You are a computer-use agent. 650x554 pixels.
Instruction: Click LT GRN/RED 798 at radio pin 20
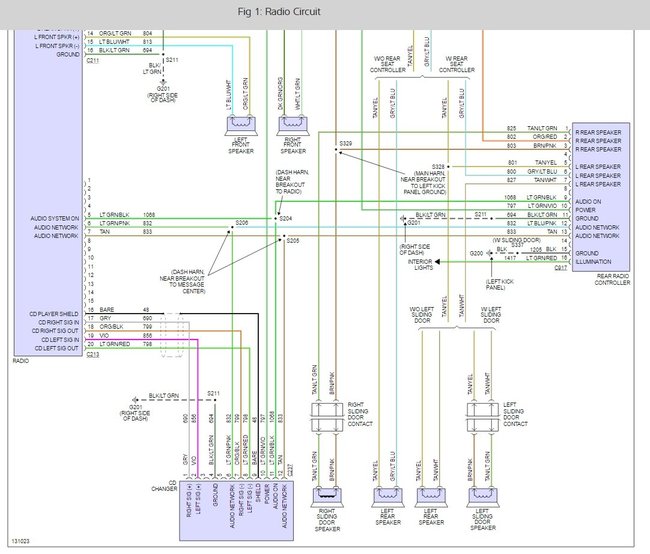pyautogui.click(x=126, y=344)
